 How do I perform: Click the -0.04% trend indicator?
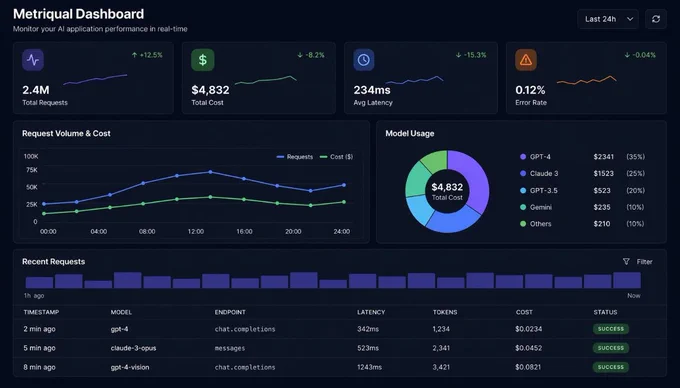pos(640,55)
